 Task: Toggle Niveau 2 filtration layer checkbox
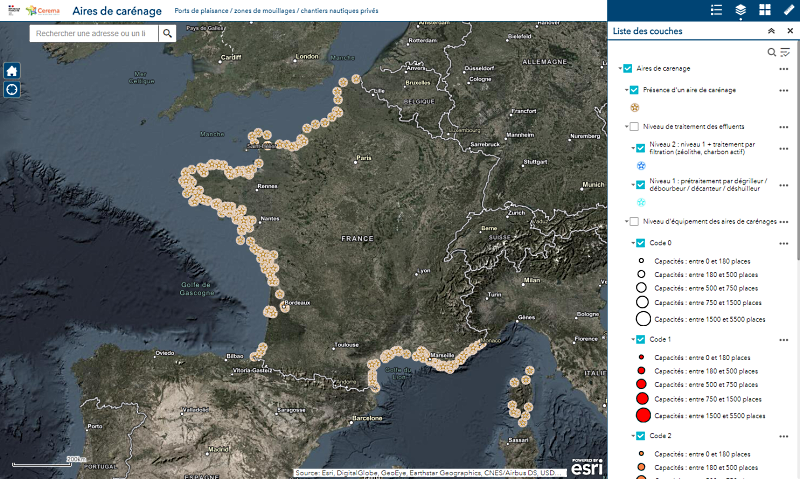click(x=641, y=148)
